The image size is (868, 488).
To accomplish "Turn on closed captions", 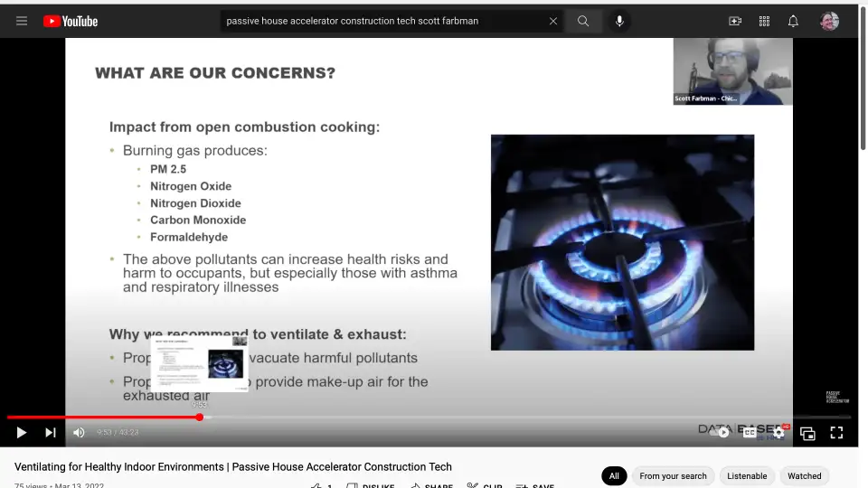I will click(750, 433).
